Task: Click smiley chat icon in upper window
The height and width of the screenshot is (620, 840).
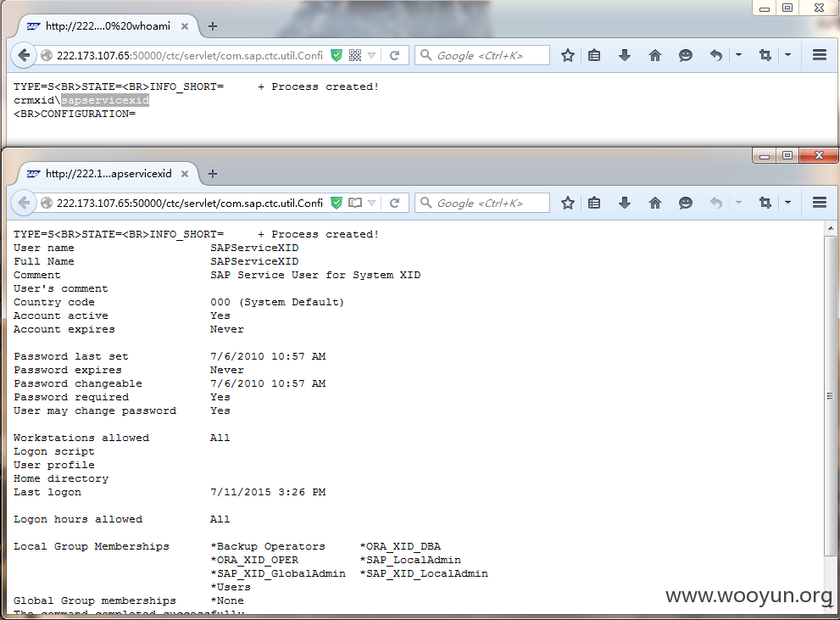Action: click(x=685, y=55)
